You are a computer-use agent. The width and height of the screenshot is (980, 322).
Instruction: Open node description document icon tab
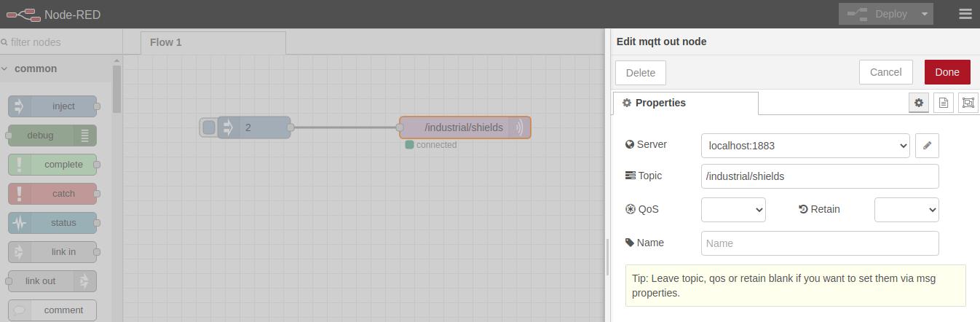(x=944, y=103)
